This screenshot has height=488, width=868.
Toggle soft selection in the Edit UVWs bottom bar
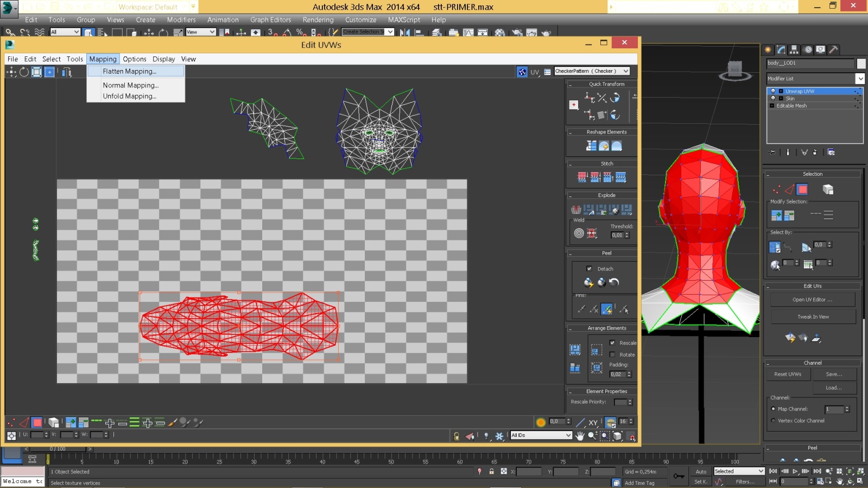tap(541, 422)
